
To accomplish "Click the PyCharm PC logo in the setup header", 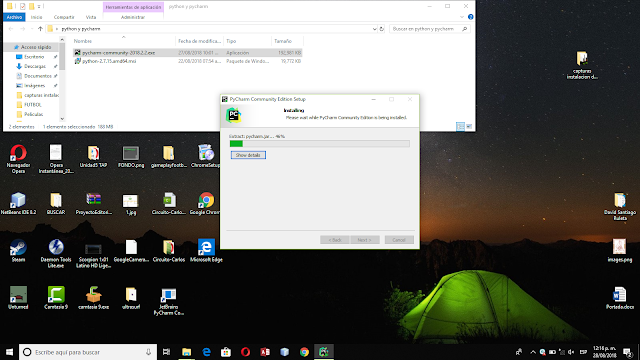I will click(233, 115).
